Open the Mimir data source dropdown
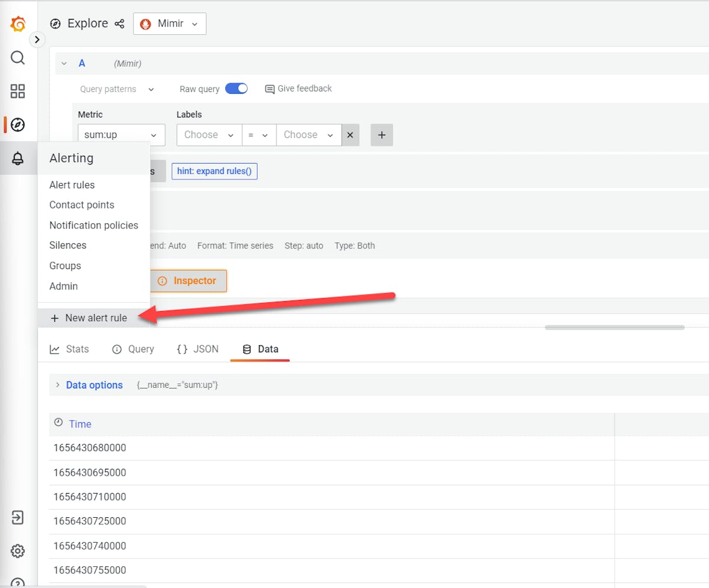 [170, 24]
